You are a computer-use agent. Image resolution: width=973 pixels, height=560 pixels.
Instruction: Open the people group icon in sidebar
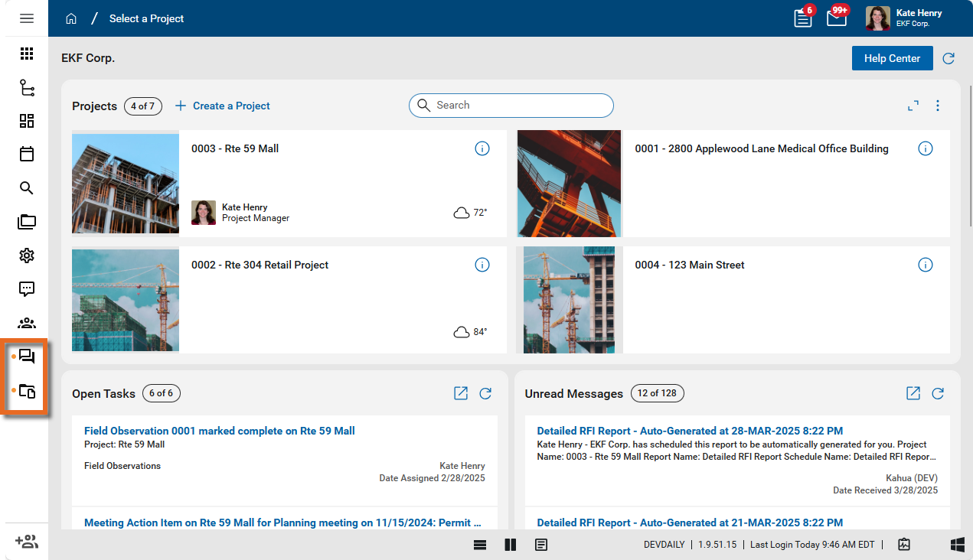27,323
